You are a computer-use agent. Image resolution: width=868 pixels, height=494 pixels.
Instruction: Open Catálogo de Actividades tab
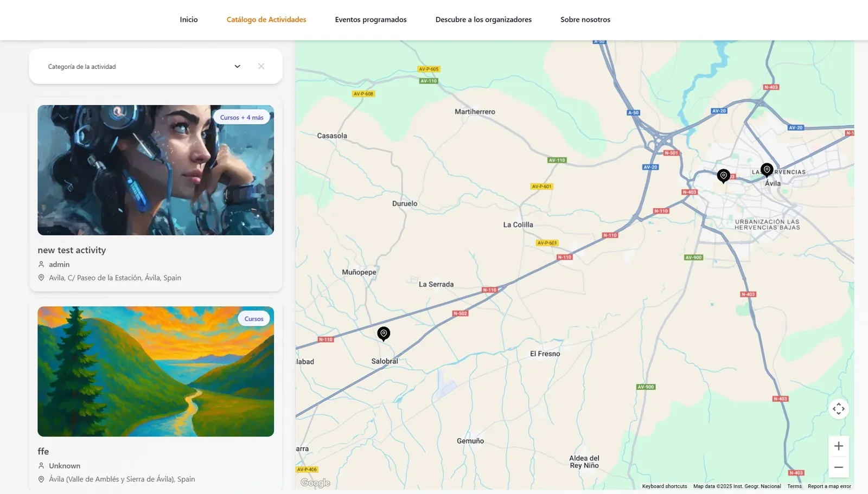pyautogui.click(x=266, y=20)
